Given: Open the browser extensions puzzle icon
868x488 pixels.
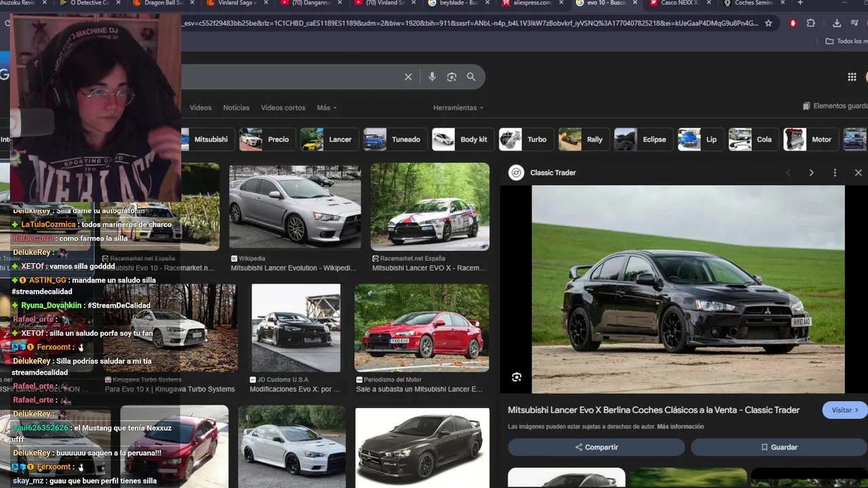Looking at the screenshot, I should [x=811, y=23].
